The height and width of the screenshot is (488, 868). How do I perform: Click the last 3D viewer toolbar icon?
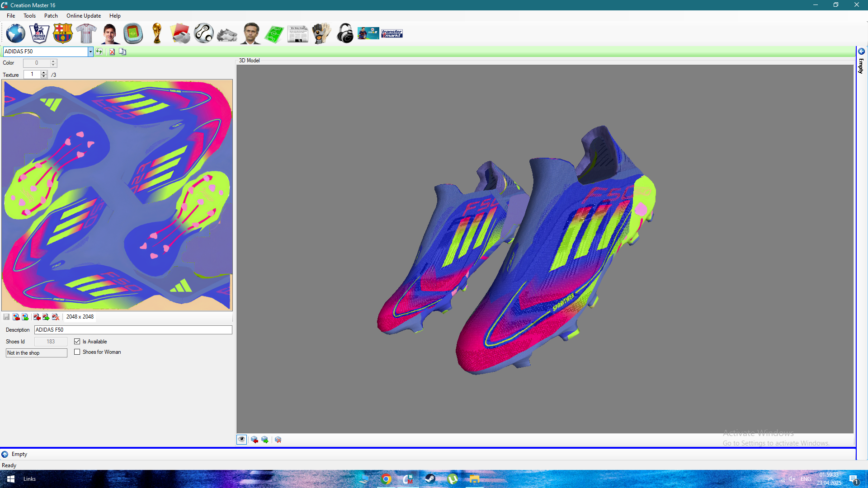[278, 440]
